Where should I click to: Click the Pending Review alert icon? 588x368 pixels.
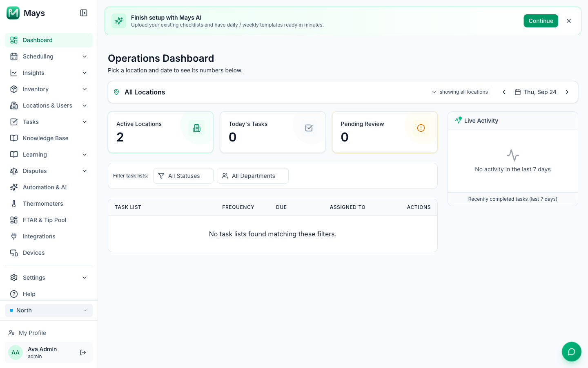click(421, 128)
